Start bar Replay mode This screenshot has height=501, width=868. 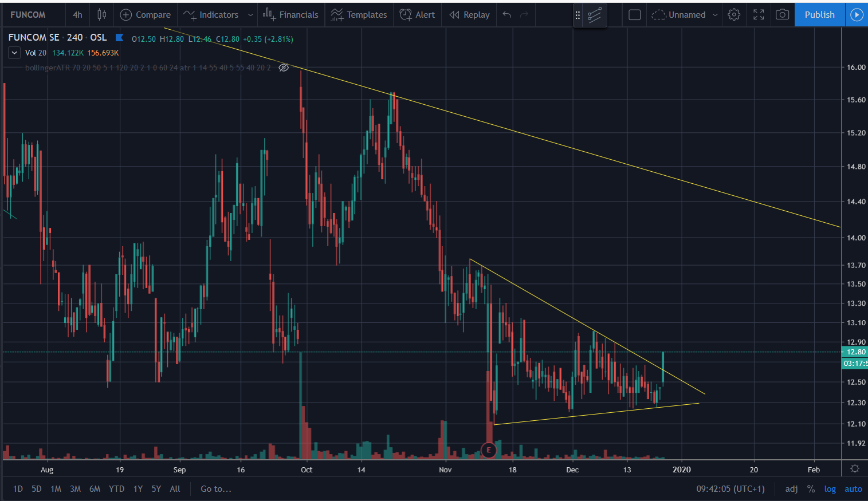470,14
